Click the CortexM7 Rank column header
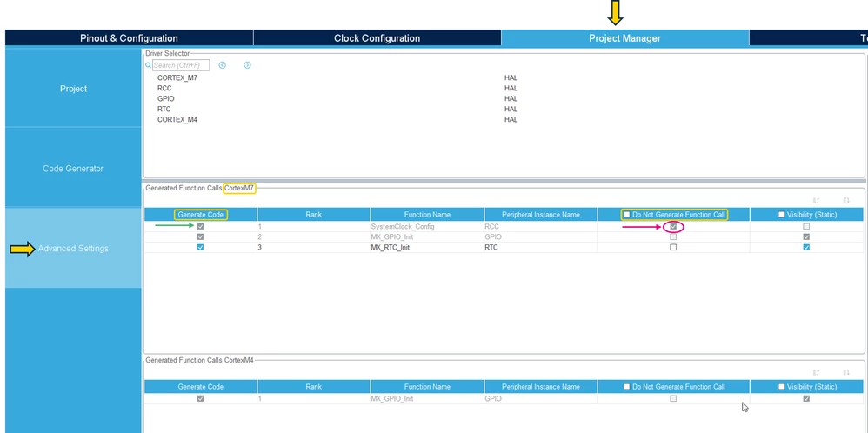The width and height of the screenshot is (868, 433). coord(313,214)
